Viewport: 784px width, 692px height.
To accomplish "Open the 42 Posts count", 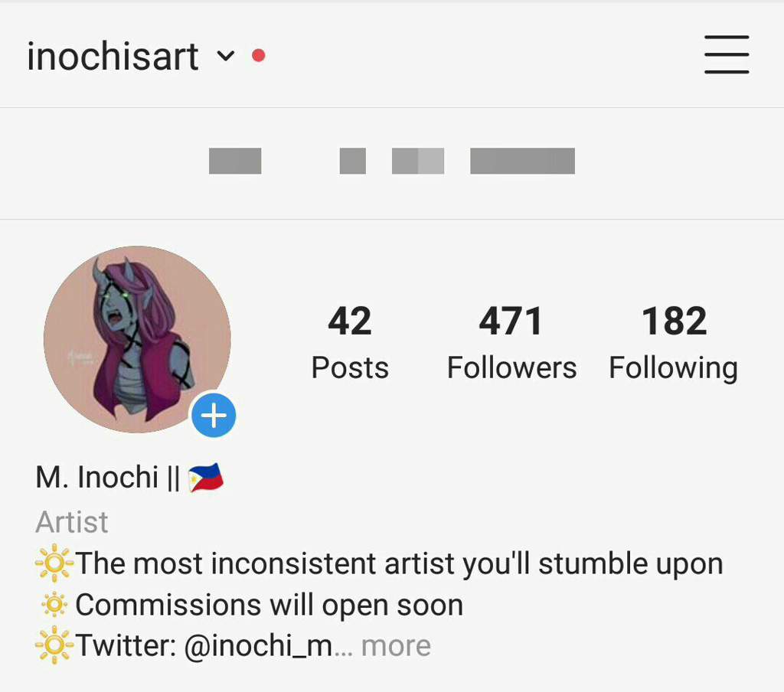I will point(350,342).
